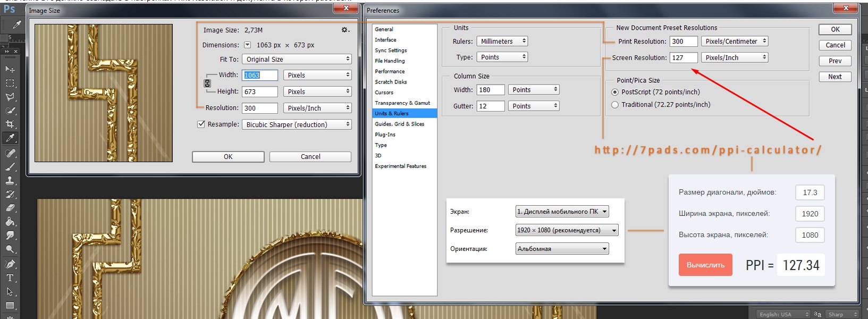868x319 pixels.
Task: Click OK in the Image Size dialog
Action: point(228,157)
